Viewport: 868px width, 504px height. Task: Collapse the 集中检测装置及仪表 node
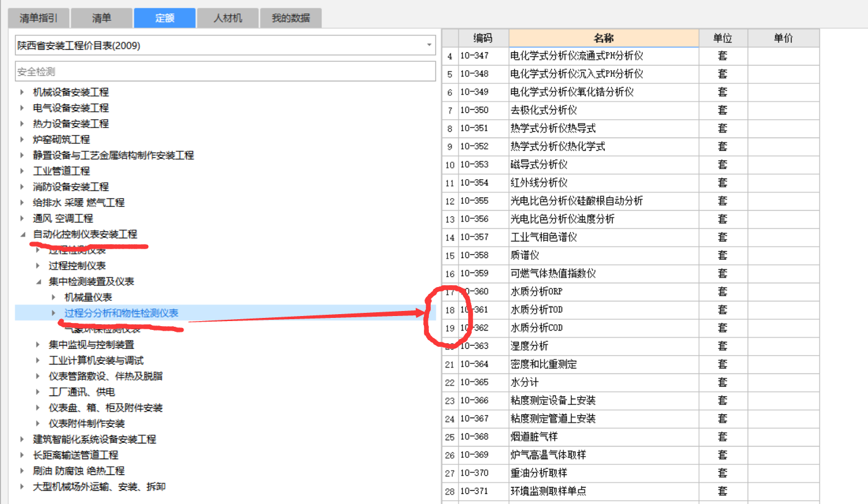click(x=38, y=281)
